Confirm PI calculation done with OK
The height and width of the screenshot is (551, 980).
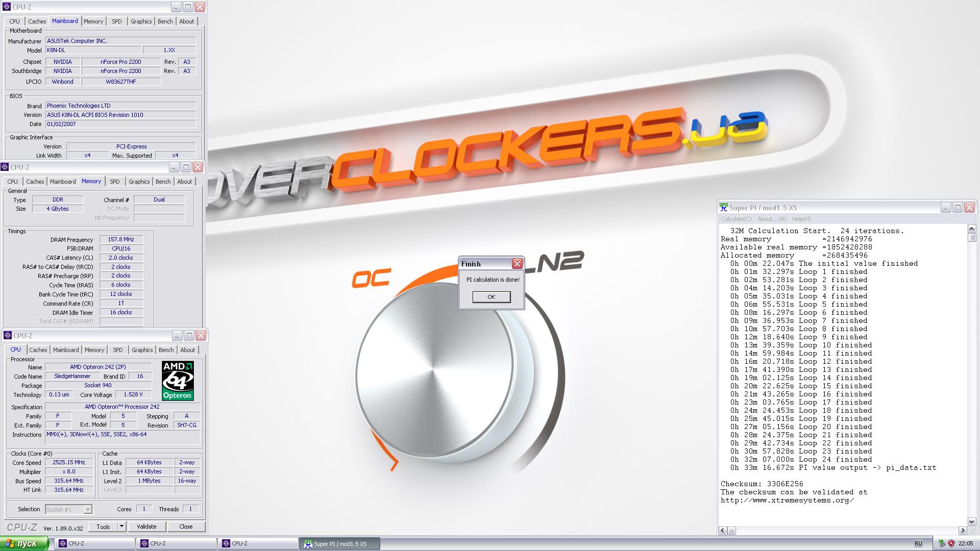(x=491, y=297)
